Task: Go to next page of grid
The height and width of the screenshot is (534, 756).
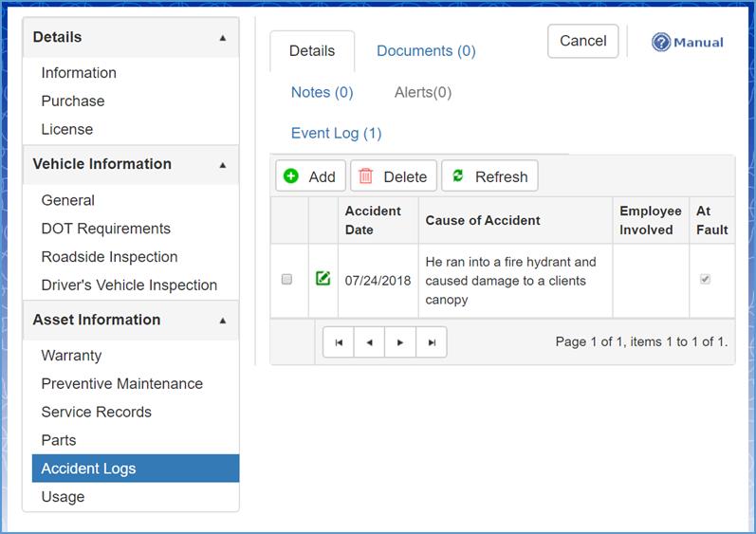Action: (400, 342)
